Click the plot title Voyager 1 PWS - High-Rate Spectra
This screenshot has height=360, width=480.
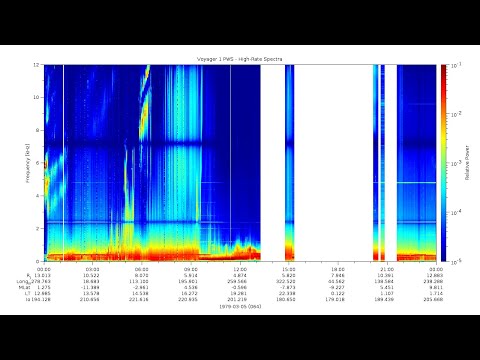click(239, 59)
